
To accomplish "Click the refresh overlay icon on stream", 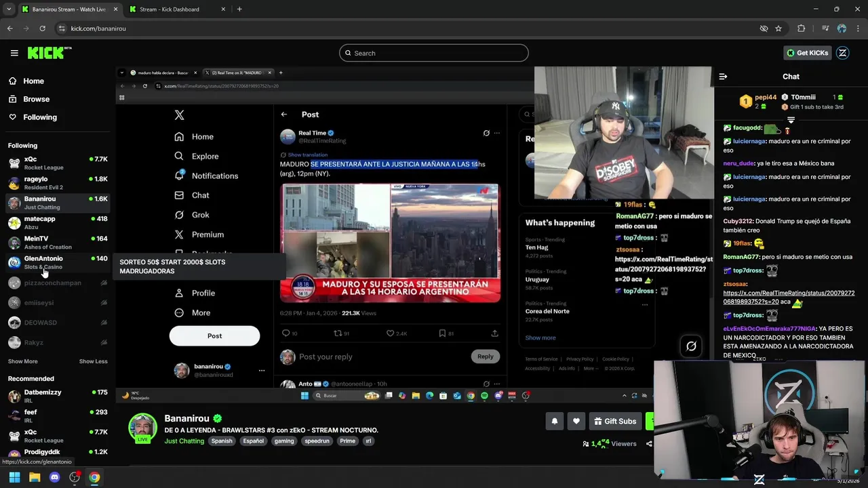I will pos(691,346).
